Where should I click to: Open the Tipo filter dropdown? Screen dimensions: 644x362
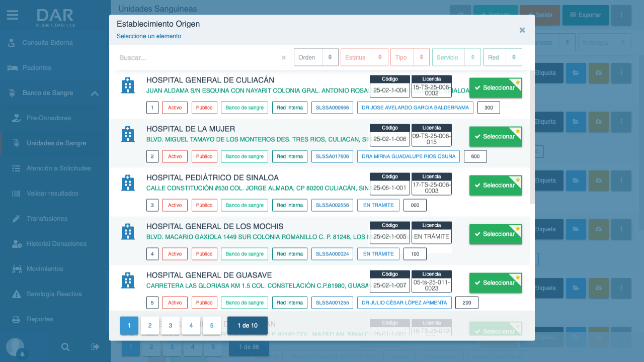tap(410, 57)
